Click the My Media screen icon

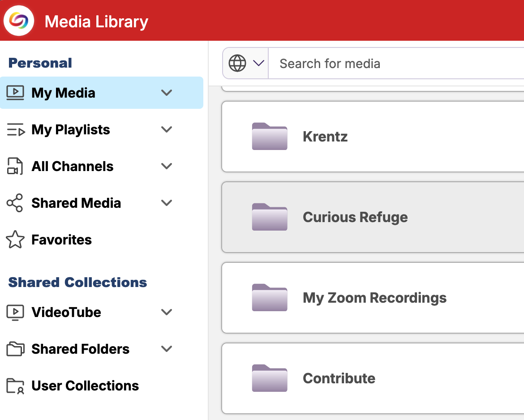[x=15, y=93]
